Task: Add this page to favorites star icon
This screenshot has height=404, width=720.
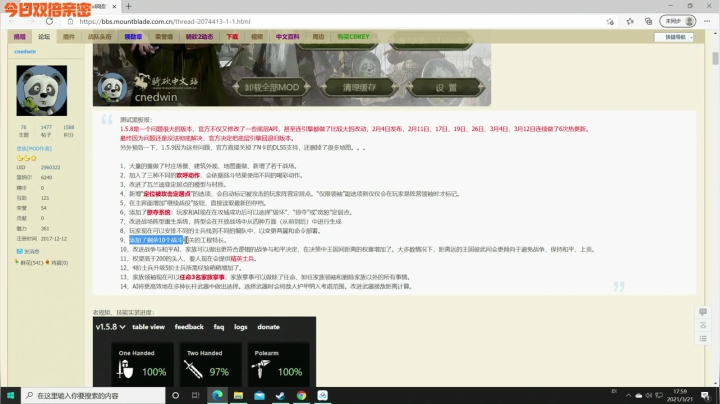Action: 610,21
